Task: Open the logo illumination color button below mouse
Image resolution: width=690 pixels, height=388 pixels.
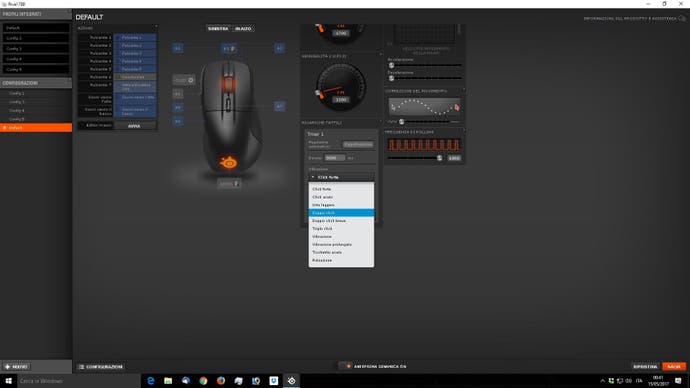Action: (x=229, y=183)
